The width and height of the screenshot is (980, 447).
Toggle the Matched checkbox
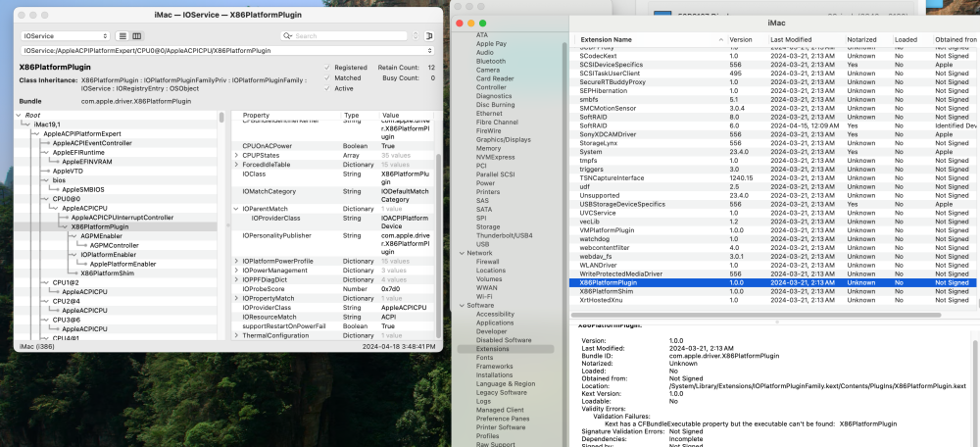click(x=327, y=78)
